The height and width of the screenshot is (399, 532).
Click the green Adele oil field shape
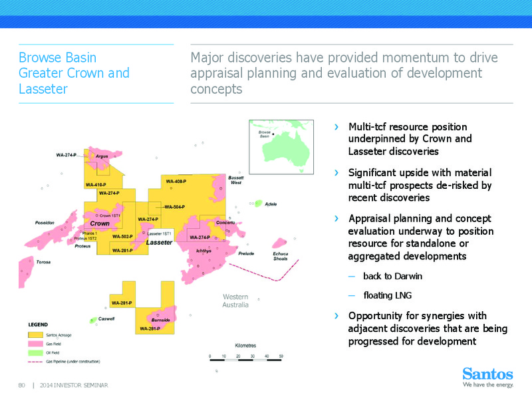point(258,203)
